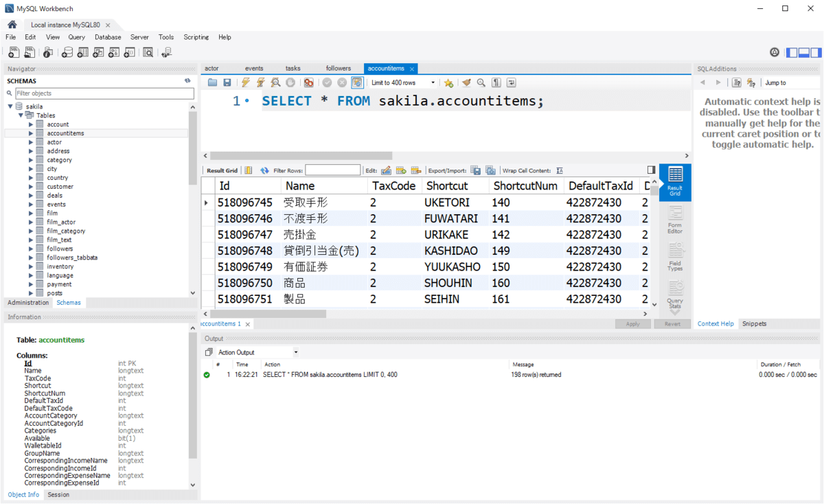Screen dimensions: 824x504
Task: Click the Revert button
Action: [673, 324]
